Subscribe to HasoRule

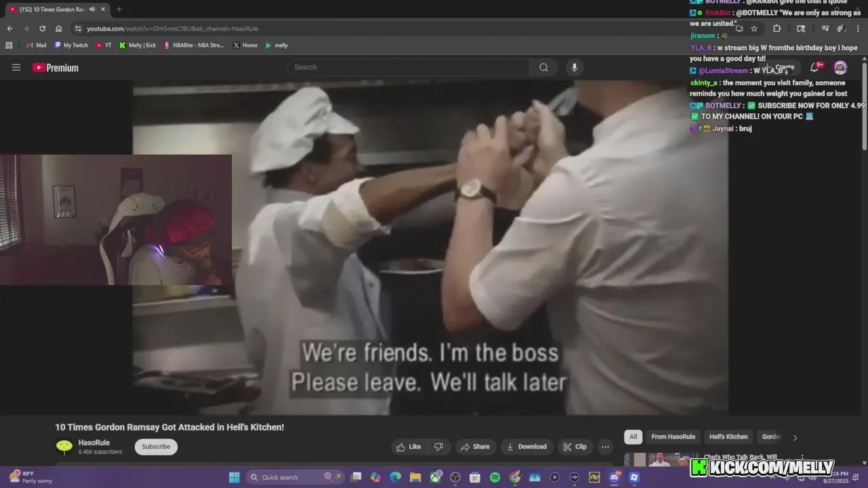click(x=156, y=447)
